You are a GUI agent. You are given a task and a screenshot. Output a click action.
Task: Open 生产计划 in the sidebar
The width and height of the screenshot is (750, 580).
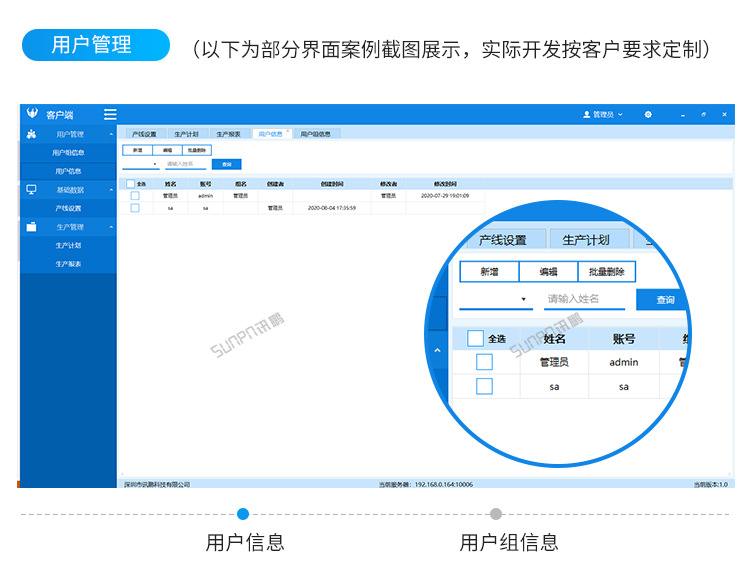(x=68, y=245)
